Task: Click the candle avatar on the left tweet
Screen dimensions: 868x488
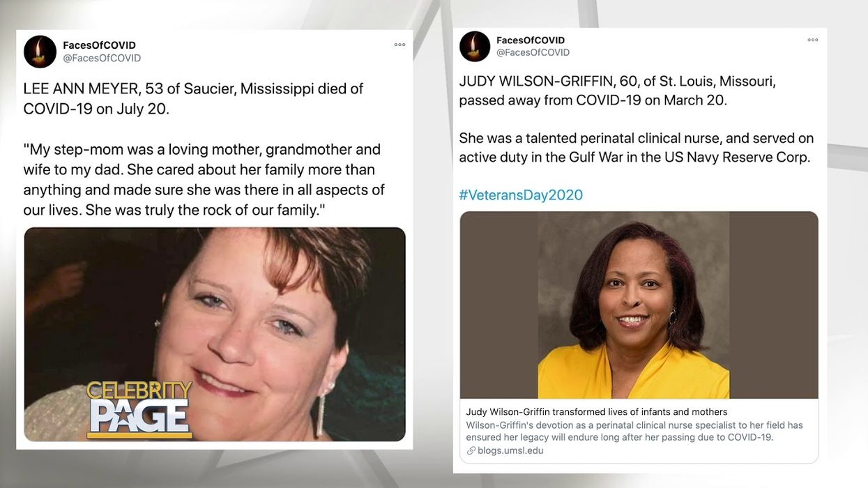Action: tap(40, 52)
